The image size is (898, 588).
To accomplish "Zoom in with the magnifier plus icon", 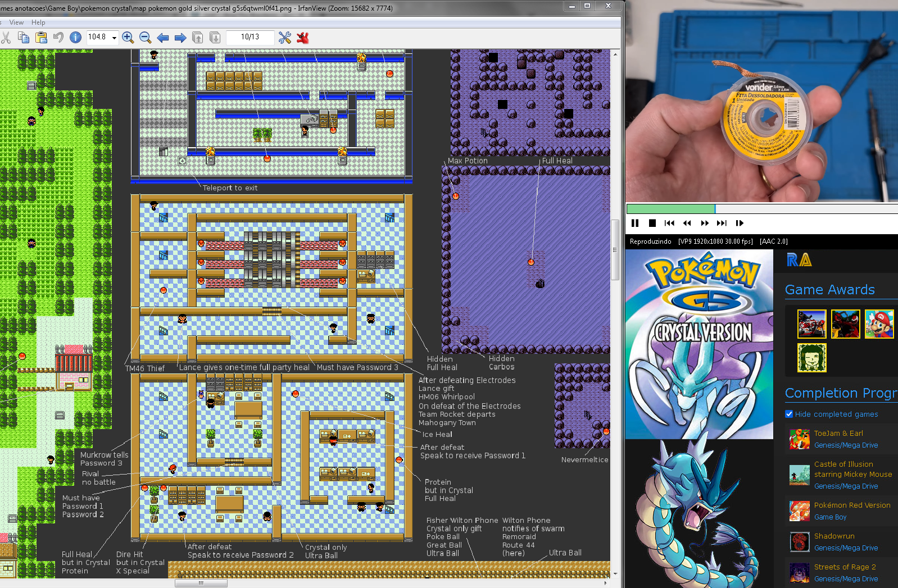I will point(128,38).
